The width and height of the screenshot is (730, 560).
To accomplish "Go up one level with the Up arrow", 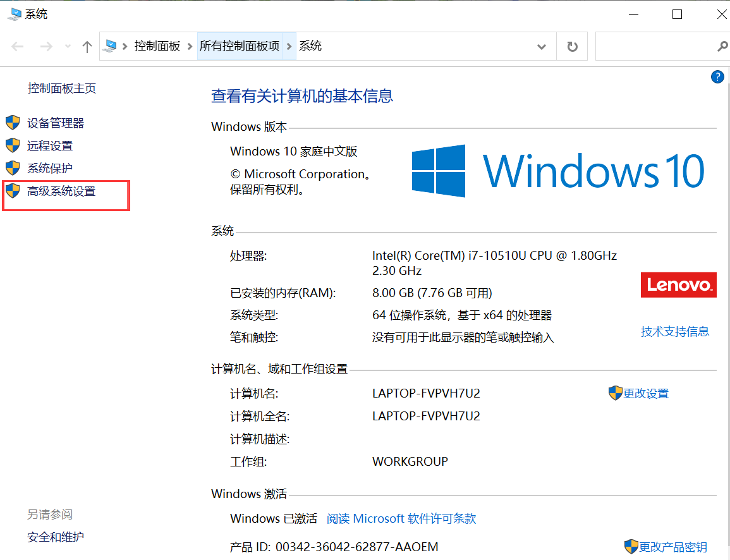I will click(x=87, y=46).
